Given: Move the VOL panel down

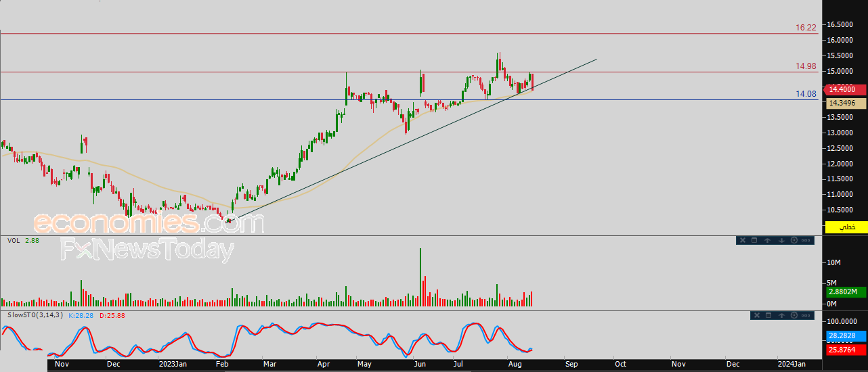Looking at the screenshot, I should pos(781,240).
